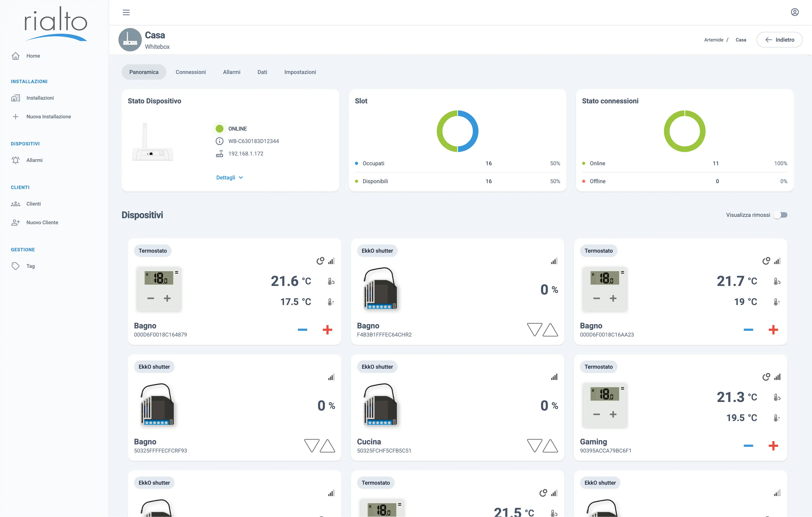Increase setpoint on Bagno thermostat 000D6F0018C16AA23
This screenshot has width=812, height=517.
point(773,330)
